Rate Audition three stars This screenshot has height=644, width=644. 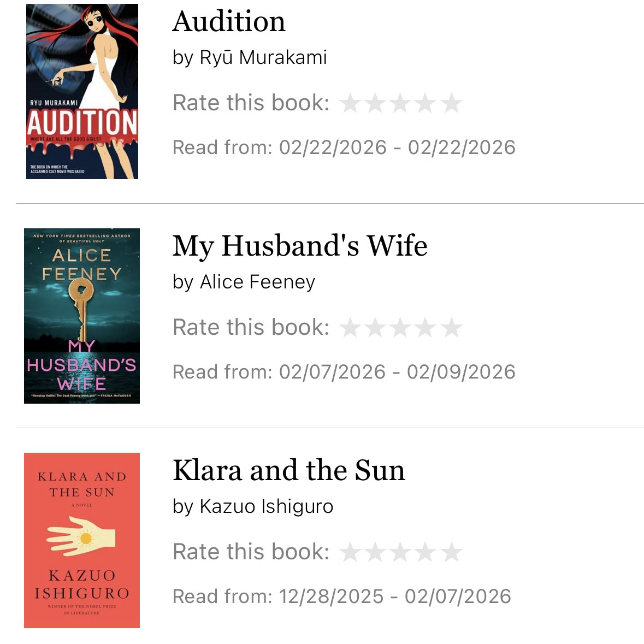pyautogui.click(x=400, y=103)
